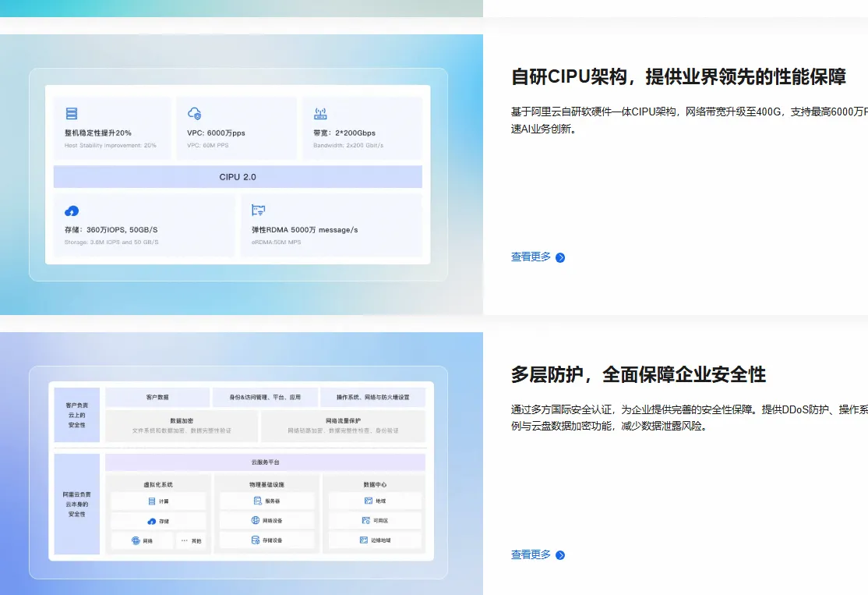Click the cloud shield icon above VPC: 6000万pps
This screenshot has width=868, height=595.
pos(194,114)
